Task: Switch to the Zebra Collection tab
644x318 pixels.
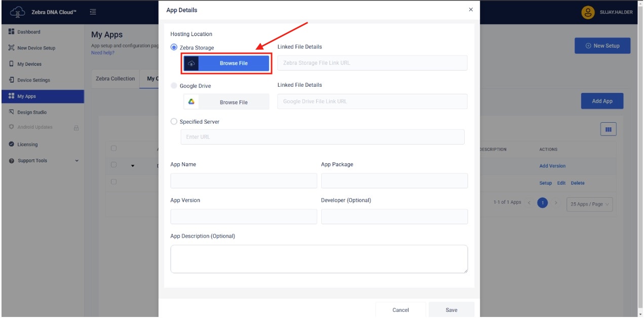Action: (x=116, y=79)
